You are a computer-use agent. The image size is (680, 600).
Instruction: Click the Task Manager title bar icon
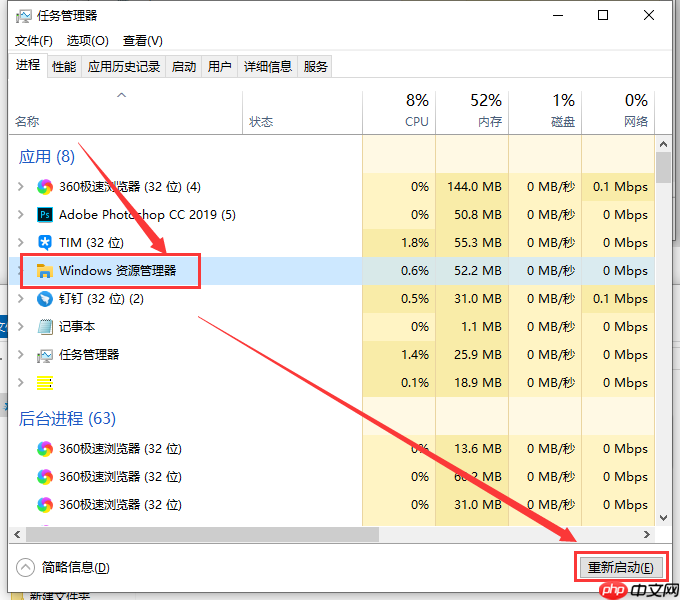[x=23, y=16]
